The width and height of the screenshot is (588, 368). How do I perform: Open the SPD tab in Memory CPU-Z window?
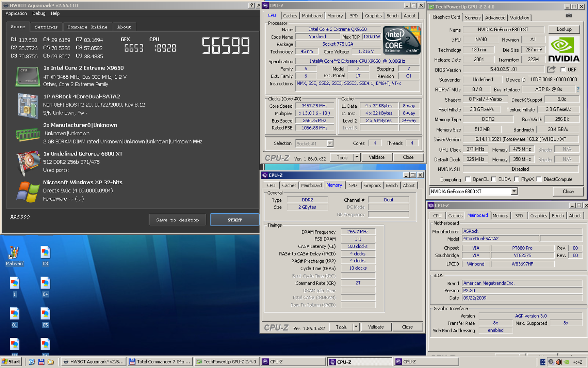pyautogui.click(x=353, y=185)
